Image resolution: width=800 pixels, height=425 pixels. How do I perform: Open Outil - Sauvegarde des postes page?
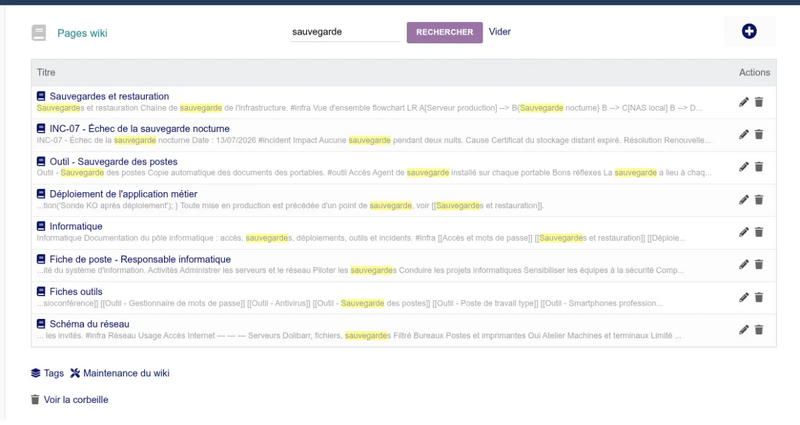coord(113,161)
